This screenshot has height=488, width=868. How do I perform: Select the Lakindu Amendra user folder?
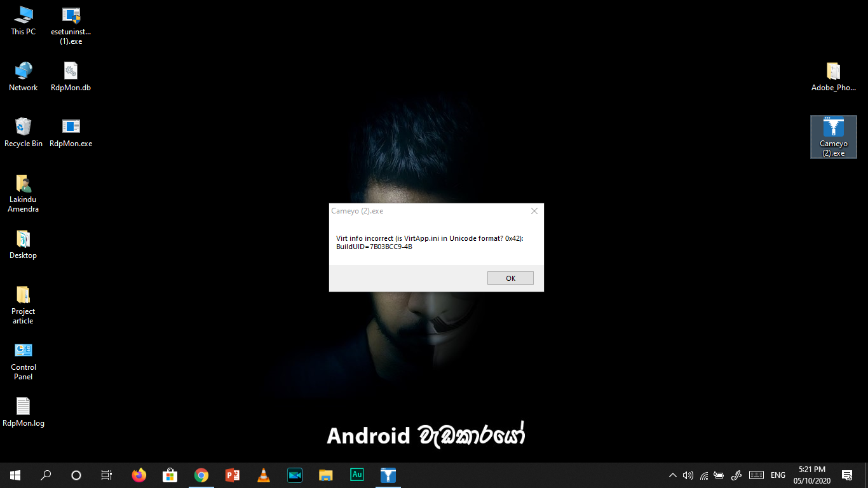(x=24, y=194)
